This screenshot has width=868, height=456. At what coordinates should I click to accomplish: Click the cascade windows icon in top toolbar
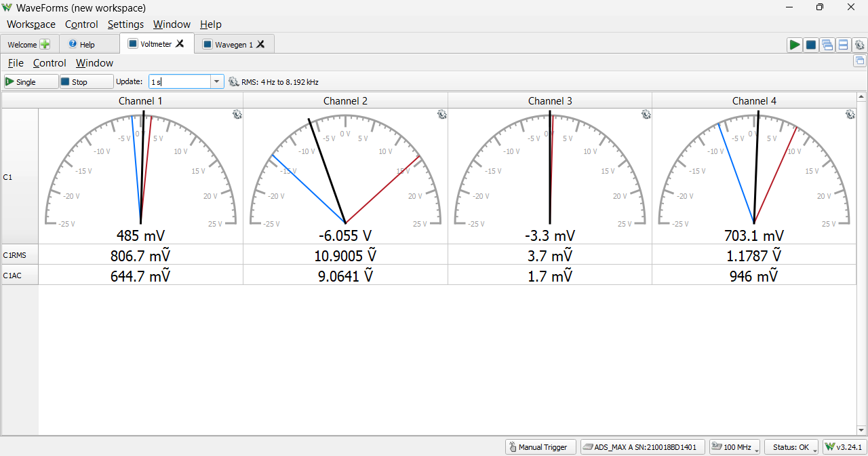[827, 45]
